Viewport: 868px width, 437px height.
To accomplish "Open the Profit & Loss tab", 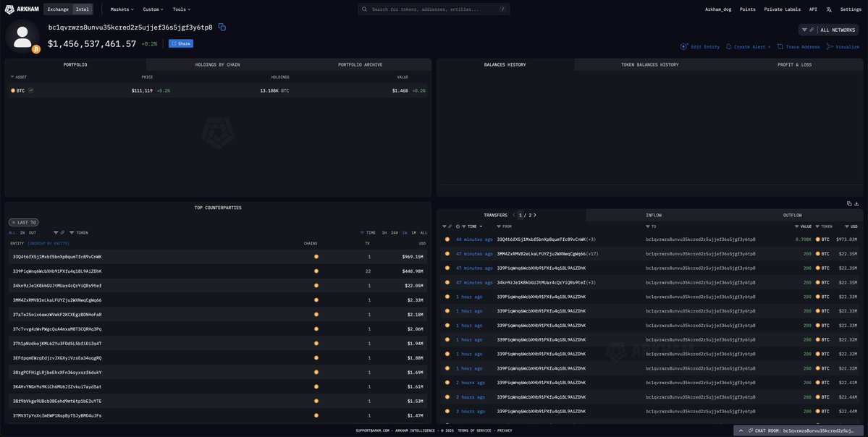I will pyautogui.click(x=794, y=64).
